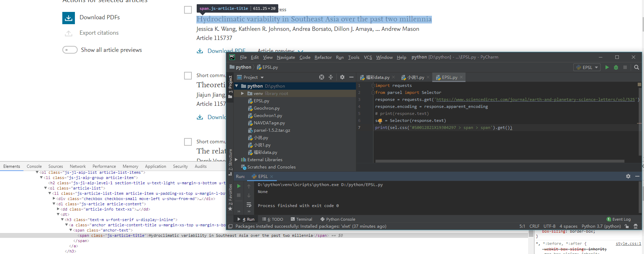Image resolution: width=644 pixels, height=254 pixels.
Task: Click the Download PDFs link
Action: tap(100, 18)
